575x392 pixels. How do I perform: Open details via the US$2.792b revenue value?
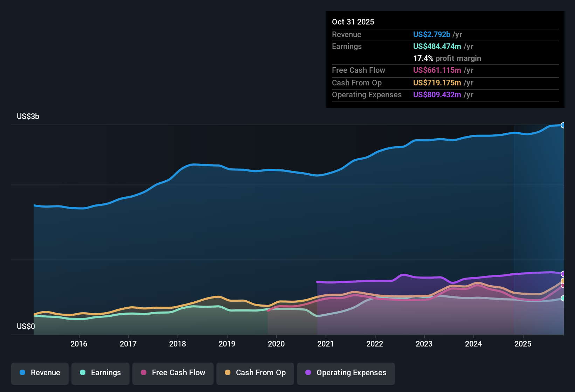431,34
